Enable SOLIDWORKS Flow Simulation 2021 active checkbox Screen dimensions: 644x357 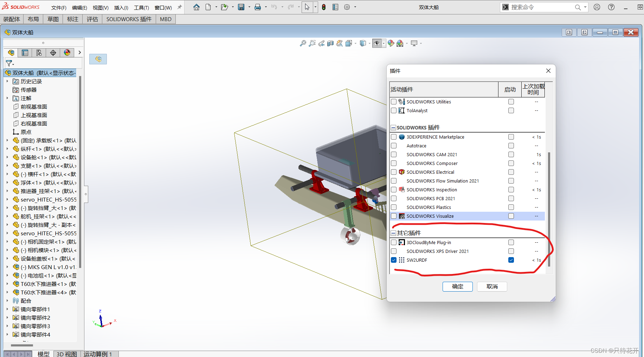394,181
